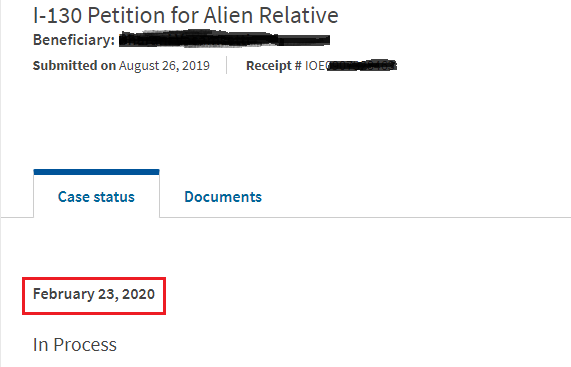Click the I-130 Petition for Alien Relative heading
This screenshot has width=571, height=367.
click(186, 15)
